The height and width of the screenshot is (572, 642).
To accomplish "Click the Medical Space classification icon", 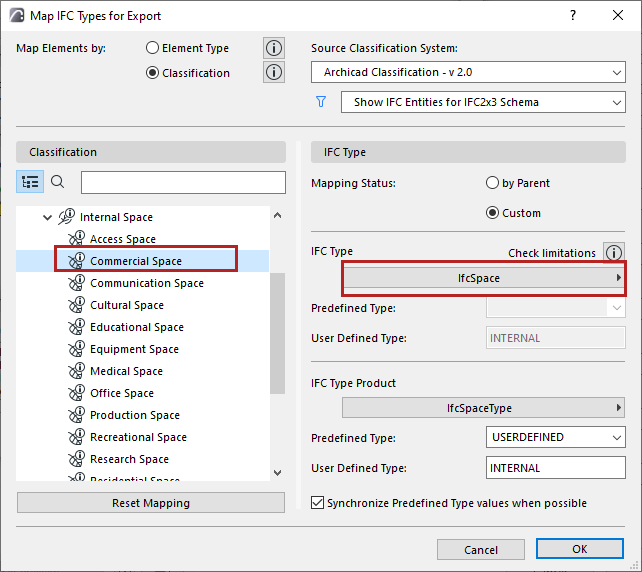I will point(76,371).
